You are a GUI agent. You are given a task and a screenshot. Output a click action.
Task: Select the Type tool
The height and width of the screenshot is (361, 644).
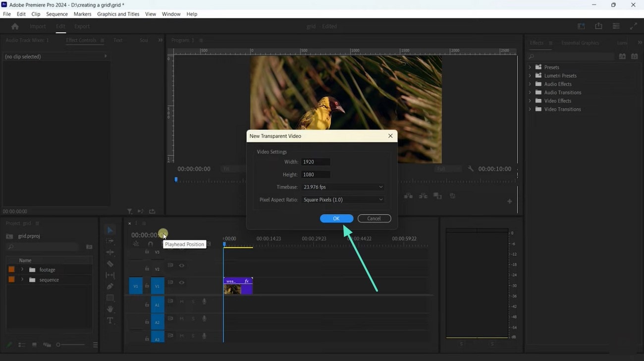click(110, 320)
